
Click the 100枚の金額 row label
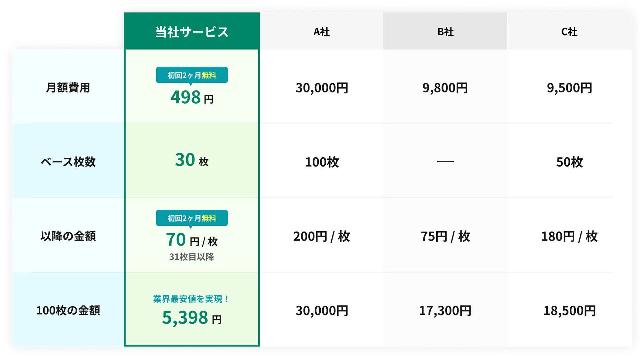point(68,310)
